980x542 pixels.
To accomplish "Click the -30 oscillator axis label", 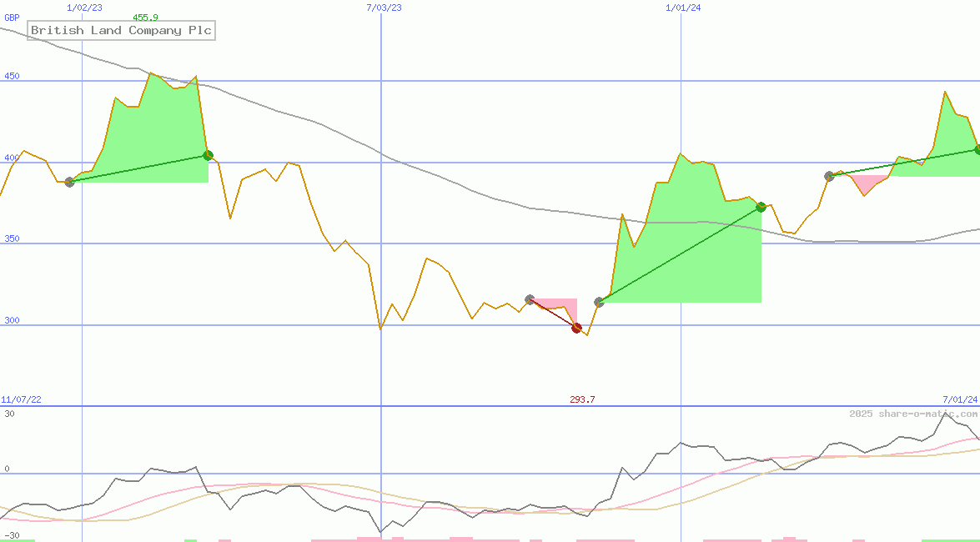I will pos(12,535).
